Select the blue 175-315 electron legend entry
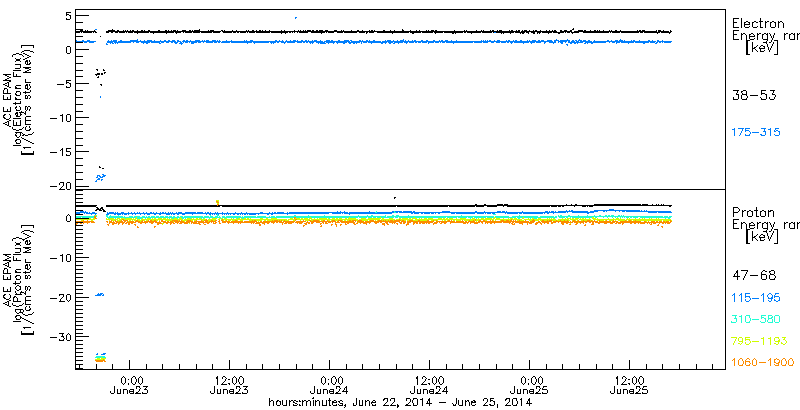 tap(756, 133)
